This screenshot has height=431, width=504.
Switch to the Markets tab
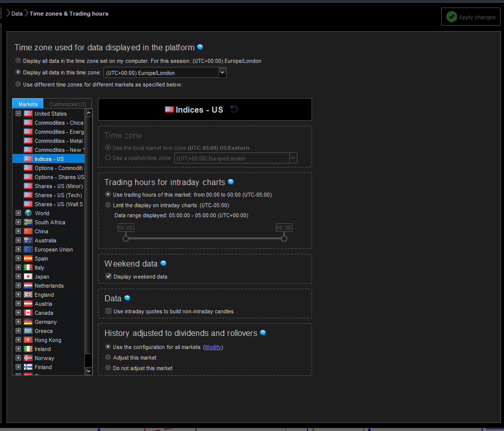[28, 104]
